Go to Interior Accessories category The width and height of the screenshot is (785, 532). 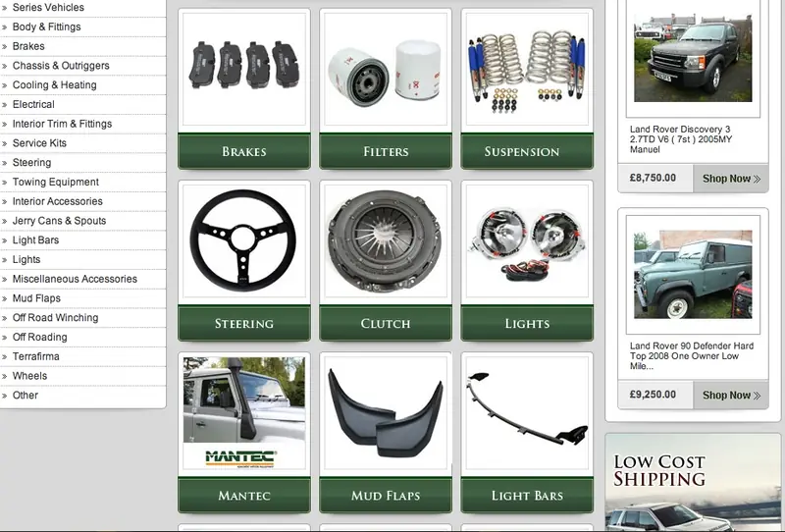(x=58, y=201)
